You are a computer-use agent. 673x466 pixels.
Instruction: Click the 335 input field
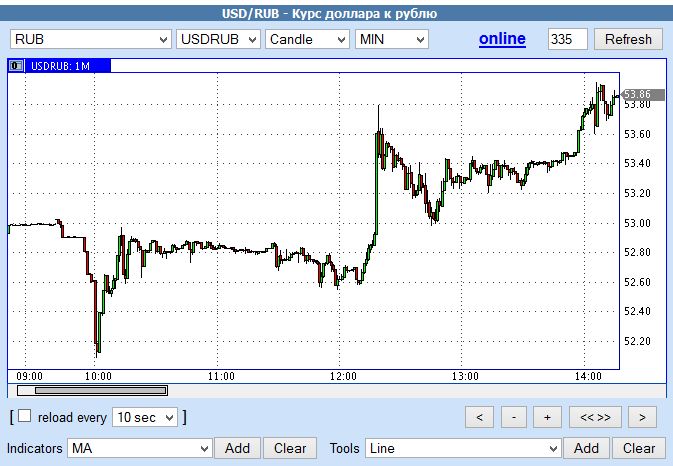click(x=567, y=39)
